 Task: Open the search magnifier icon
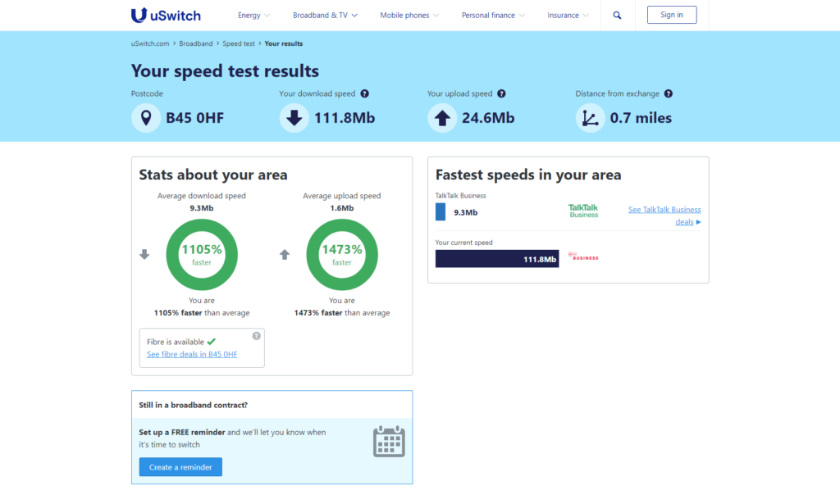click(x=617, y=16)
